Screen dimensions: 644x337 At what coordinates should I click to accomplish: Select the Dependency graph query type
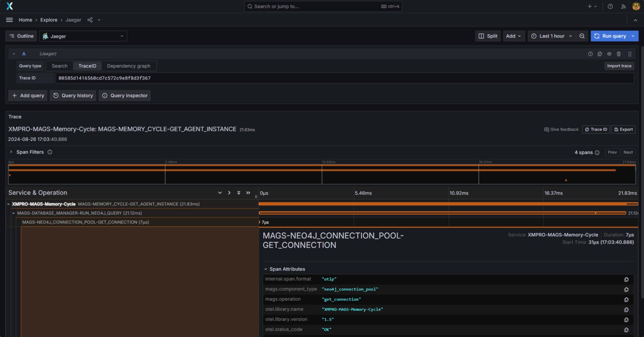pyautogui.click(x=128, y=66)
